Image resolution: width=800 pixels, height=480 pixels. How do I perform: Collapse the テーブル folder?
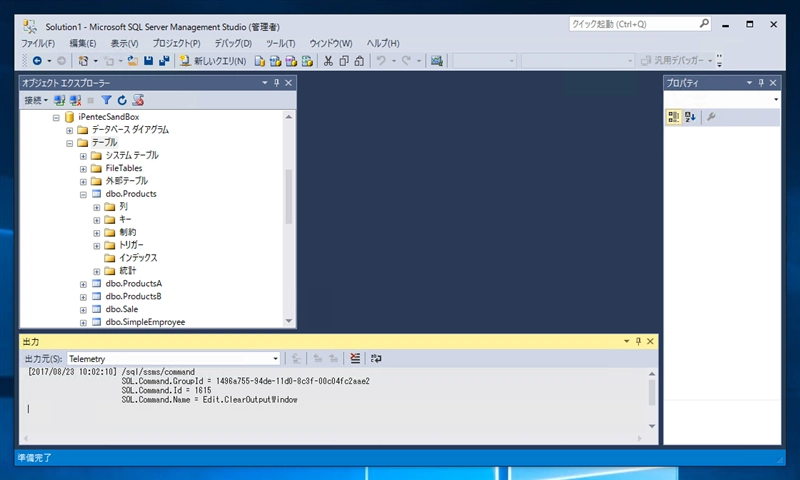[x=69, y=143]
